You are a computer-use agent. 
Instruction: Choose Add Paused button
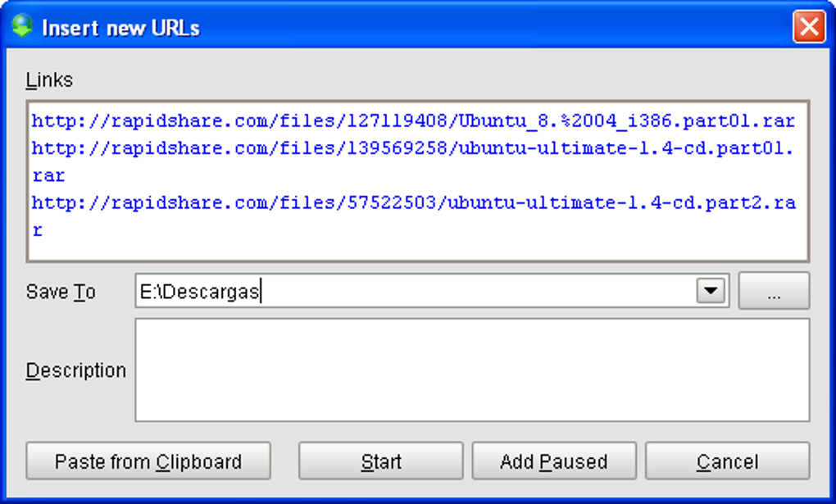tap(553, 461)
